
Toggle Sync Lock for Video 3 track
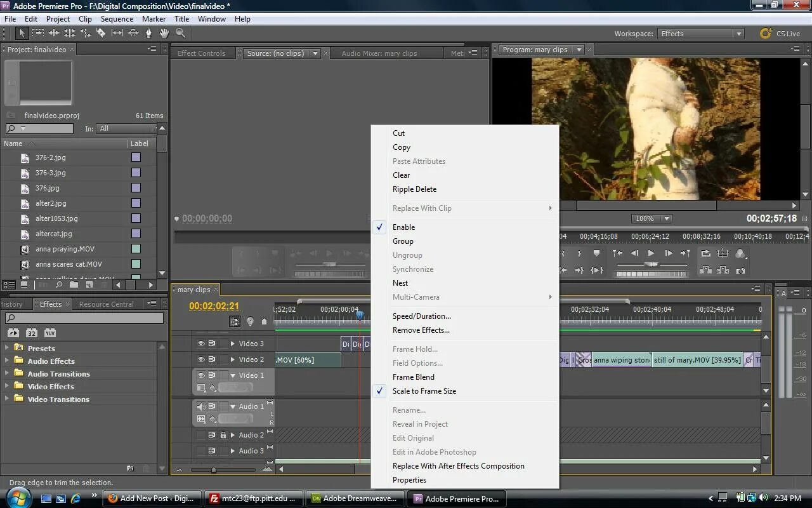pos(212,344)
